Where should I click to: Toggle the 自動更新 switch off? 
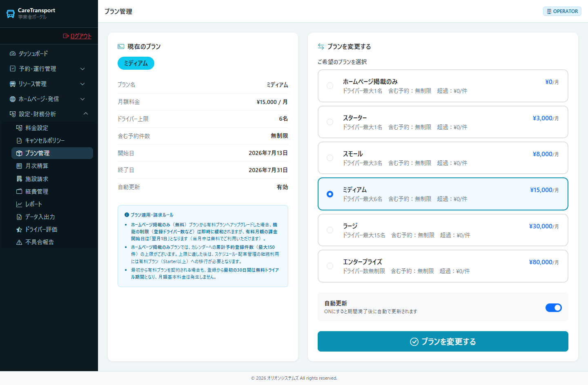coord(554,308)
